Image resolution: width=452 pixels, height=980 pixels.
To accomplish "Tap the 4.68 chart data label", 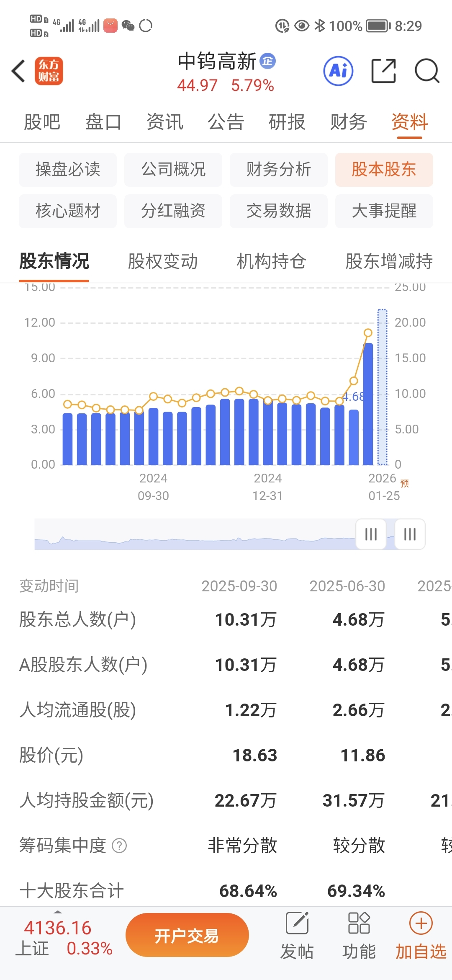I will coord(354,397).
